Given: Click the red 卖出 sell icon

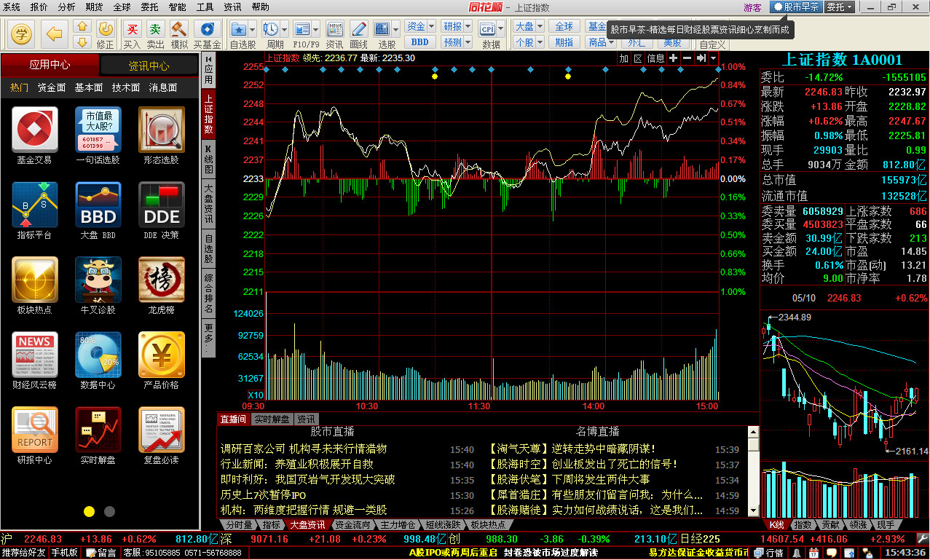Looking at the screenshot, I should click(157, 28).
